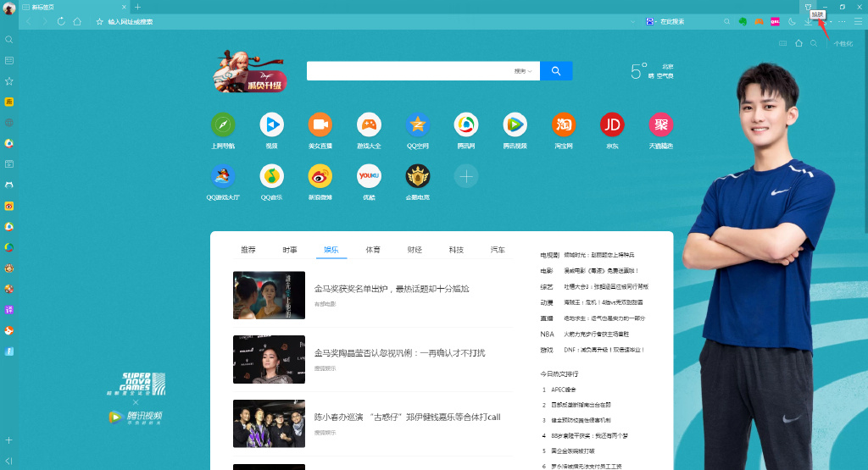The width and height of the screenshot is (868, 470).
Task: Open 优酷 Youku shortcut icon
Action: (370, 176)
